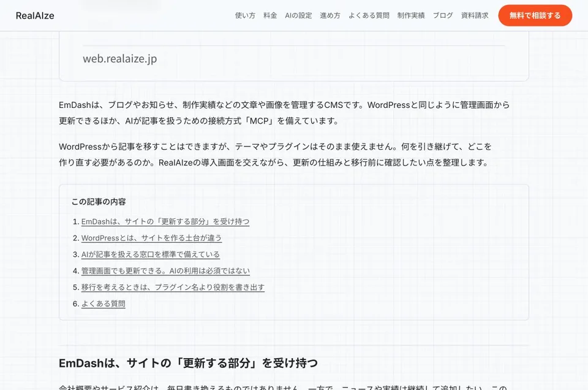The image size is (588, 390).
Task: Open the 使い方 navigation item
Action: [245, 15]
